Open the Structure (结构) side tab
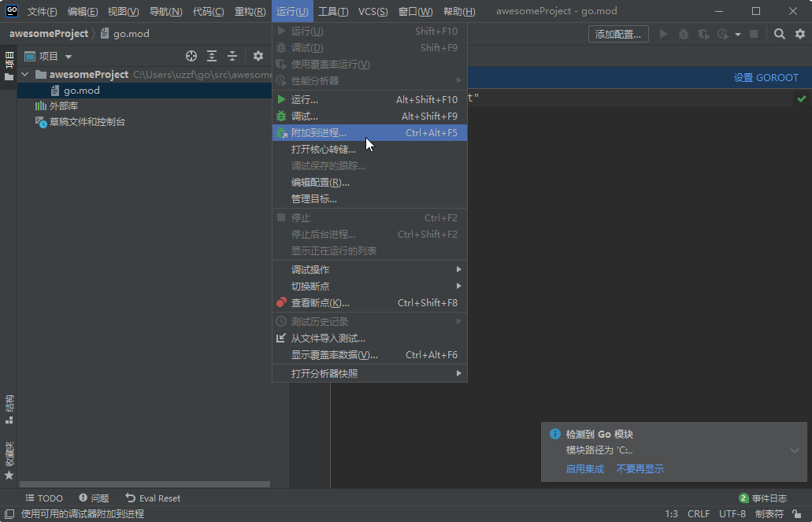812x522 pixels. [9, 409]
